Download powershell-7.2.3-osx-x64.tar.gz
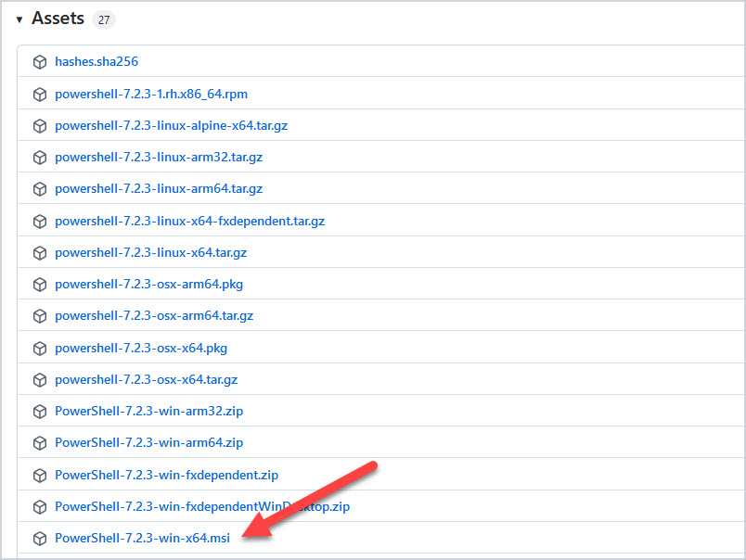Image resolution: width=746 pixels, height=560 pixels. click(x=147, y=379)
